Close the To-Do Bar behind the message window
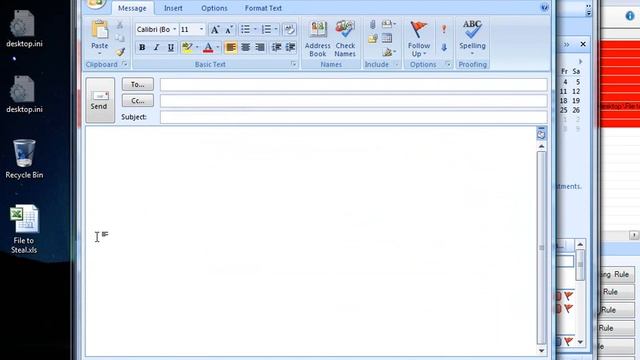Screen dimensions: 640x360 [x=583, y=44]
